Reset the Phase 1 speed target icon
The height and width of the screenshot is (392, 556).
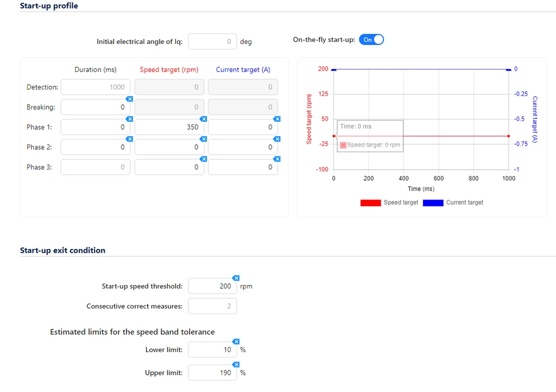pos(203,119)
